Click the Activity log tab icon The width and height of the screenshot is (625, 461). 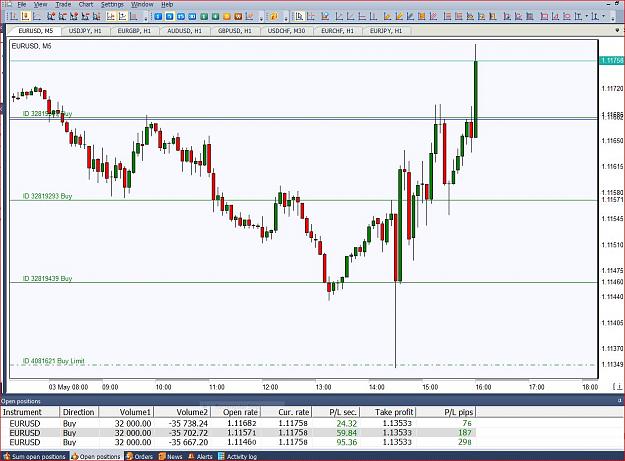coord(221,456)
